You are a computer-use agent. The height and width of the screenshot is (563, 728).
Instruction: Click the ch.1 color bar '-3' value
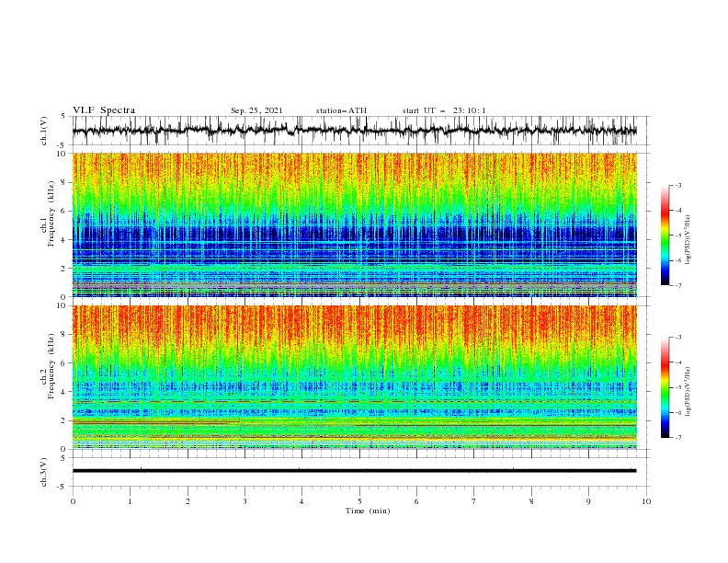click(x=678, y=185)
